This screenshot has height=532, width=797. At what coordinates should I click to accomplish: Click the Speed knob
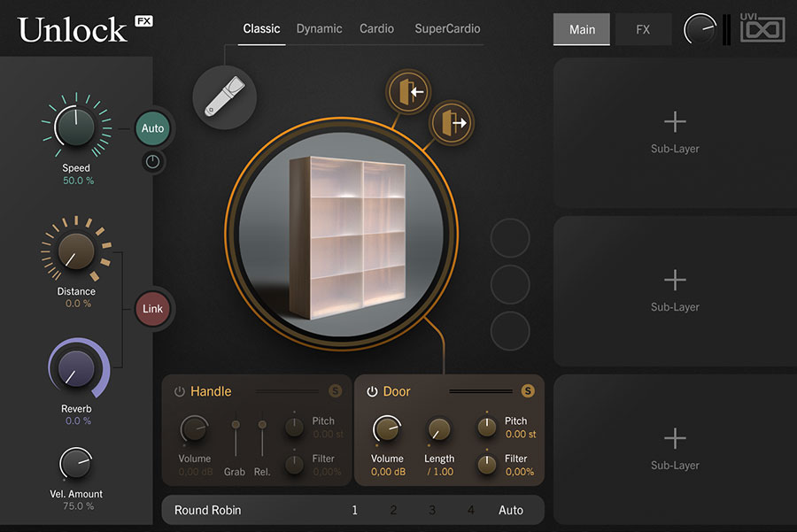[x=76, y=126]
